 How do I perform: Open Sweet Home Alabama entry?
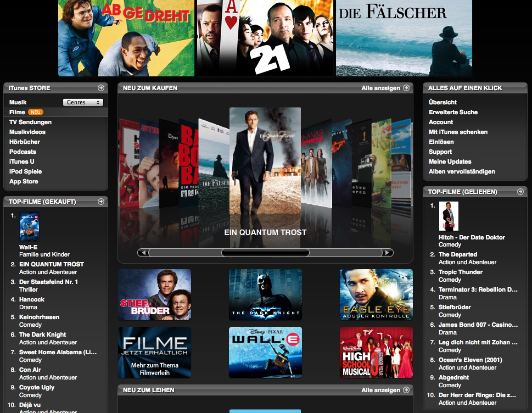click(x=58, y=352)
